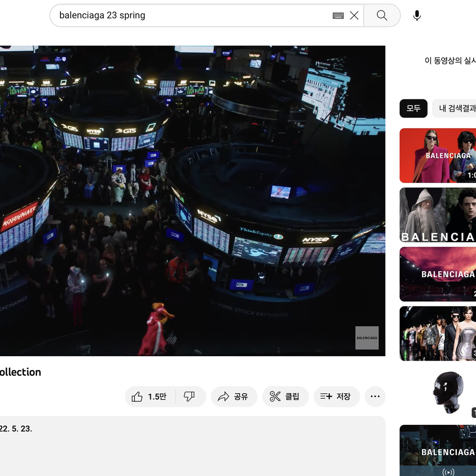Open the live Balenciaga stock exchange thumbnail

click(x=438, y=451)
